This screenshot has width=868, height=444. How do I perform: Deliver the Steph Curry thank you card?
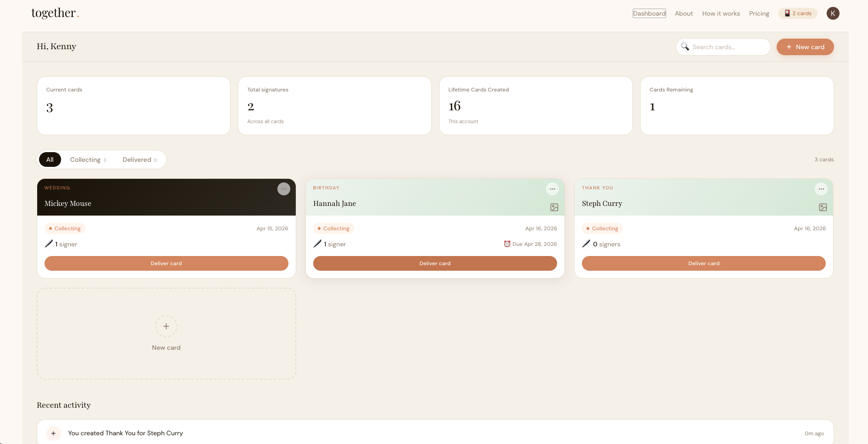(704, 263)
